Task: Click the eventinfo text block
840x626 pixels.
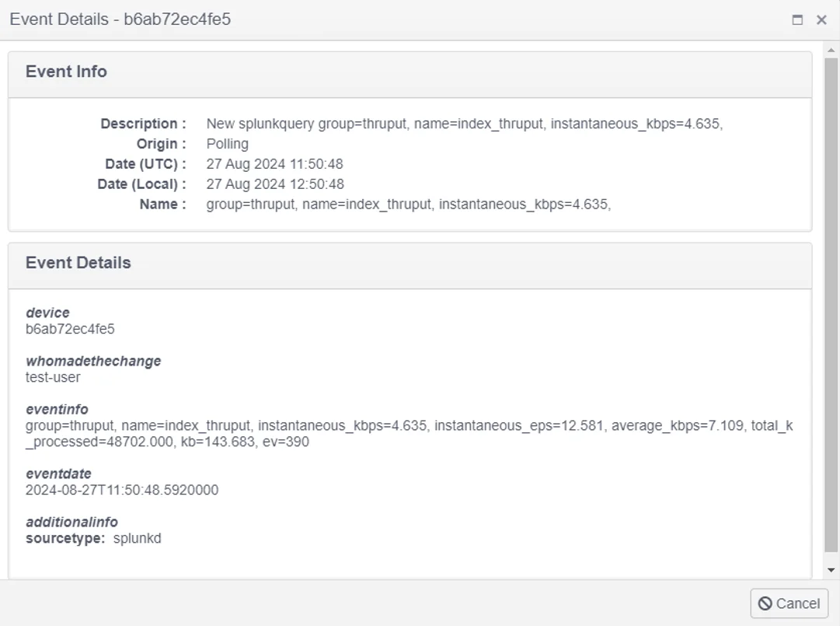Action: click(x=410, y=434)
